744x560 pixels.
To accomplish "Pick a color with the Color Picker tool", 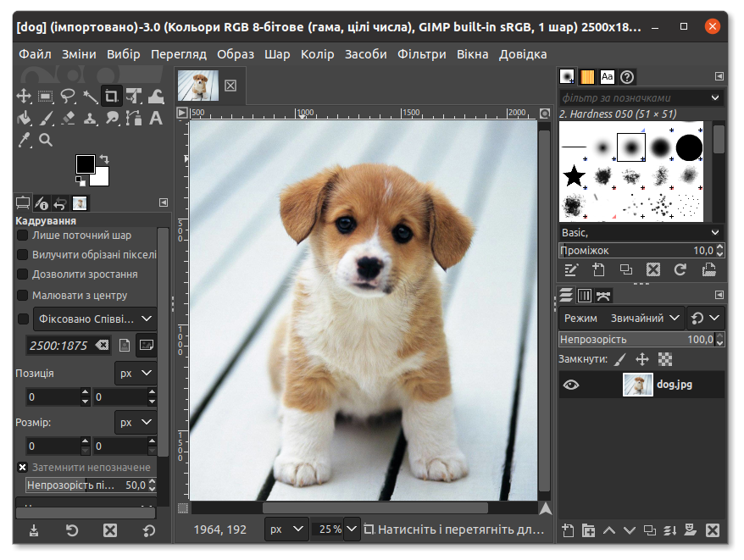I will pyautogui.click(x=24, y=140).
